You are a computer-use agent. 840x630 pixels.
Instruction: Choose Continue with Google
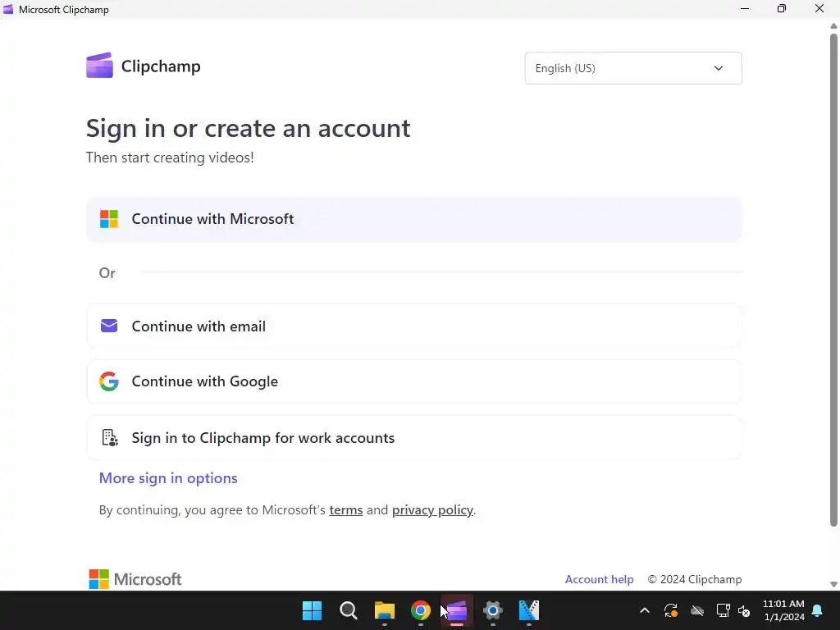click(413, 381)
